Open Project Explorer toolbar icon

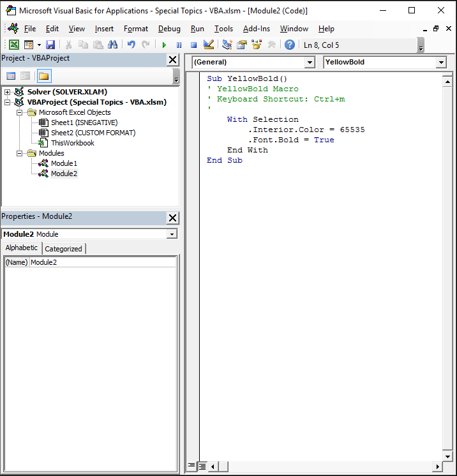tap(227, 45)
